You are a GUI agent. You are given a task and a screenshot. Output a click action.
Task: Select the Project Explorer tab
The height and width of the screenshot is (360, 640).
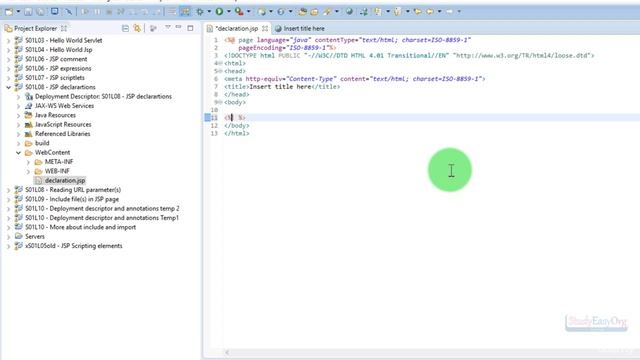(x=35, y=29)
